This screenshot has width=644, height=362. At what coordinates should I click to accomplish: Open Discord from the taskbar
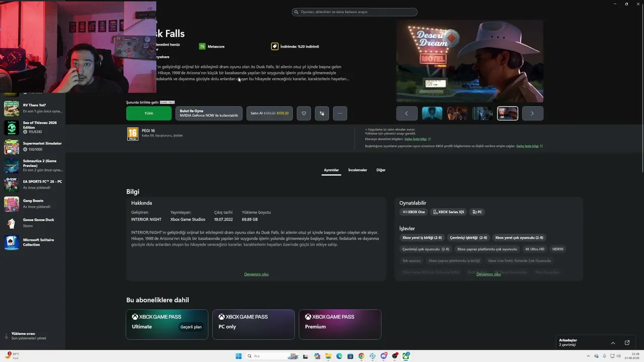[x=383, y=356]
